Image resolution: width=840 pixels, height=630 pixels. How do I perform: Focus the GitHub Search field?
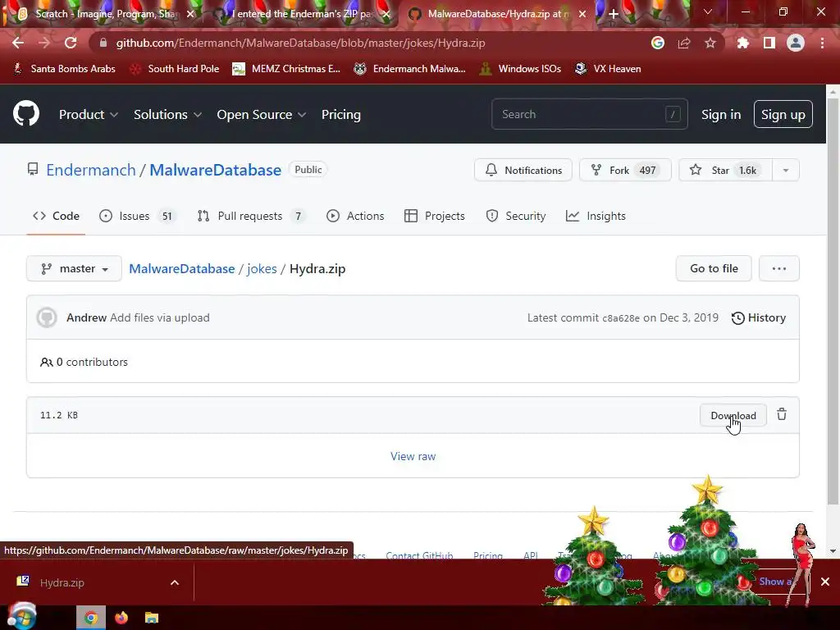click(x=589, y=114)
